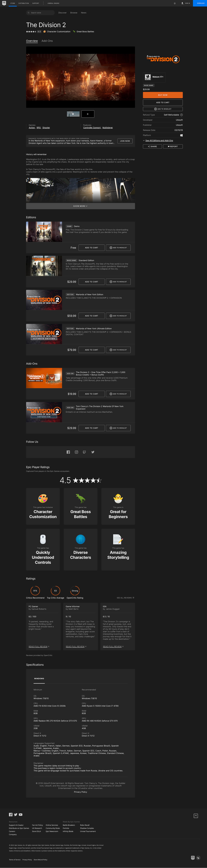Click the orange Buy Now button
Screen dimensions: 207x868
pyautogui.click(x=163, y=95)
